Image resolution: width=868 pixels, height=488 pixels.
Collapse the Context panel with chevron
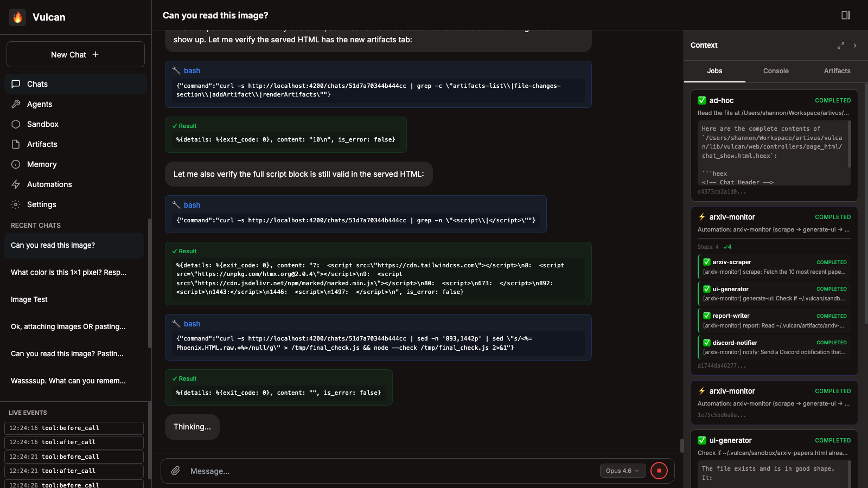[x=855, y=46]
